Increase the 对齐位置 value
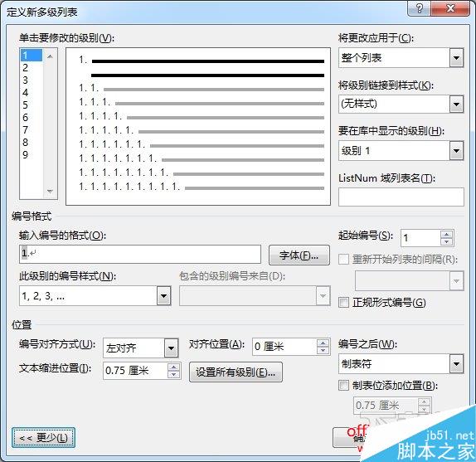The width and height of the screenshot is (476, 462). tap(323, 343)
